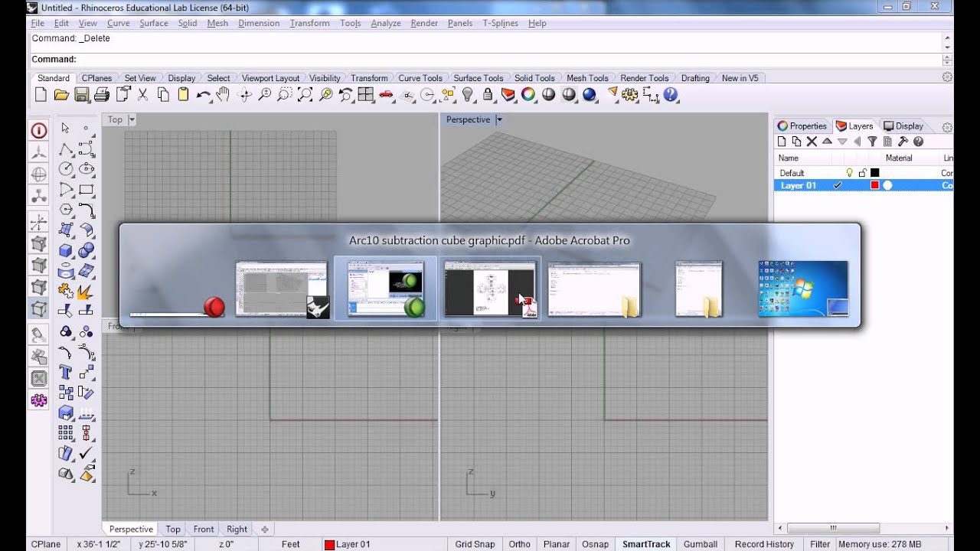Screen dimensions: 980x551
Task: Click the padlock Lock objects icon
Action: click(487, 95)
